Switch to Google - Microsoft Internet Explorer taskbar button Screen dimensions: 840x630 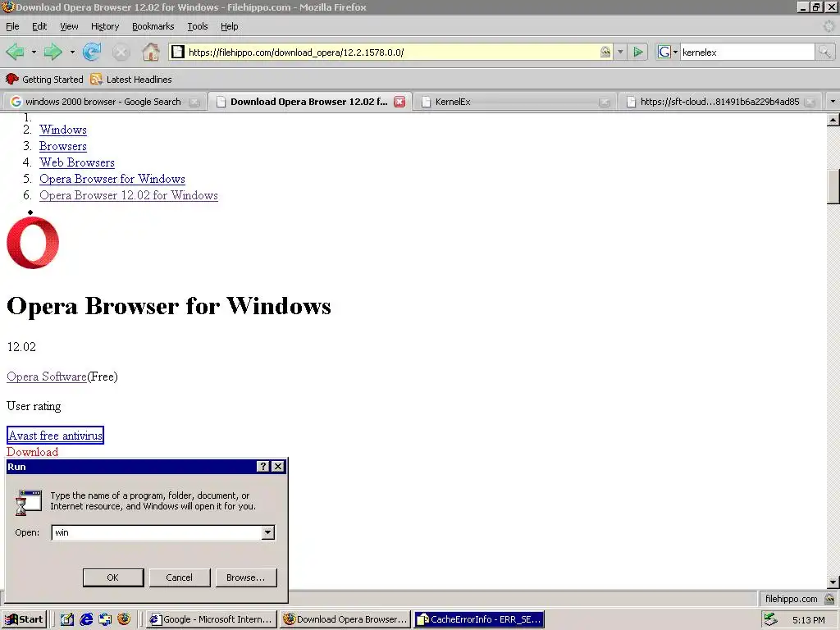pos(212,619)
